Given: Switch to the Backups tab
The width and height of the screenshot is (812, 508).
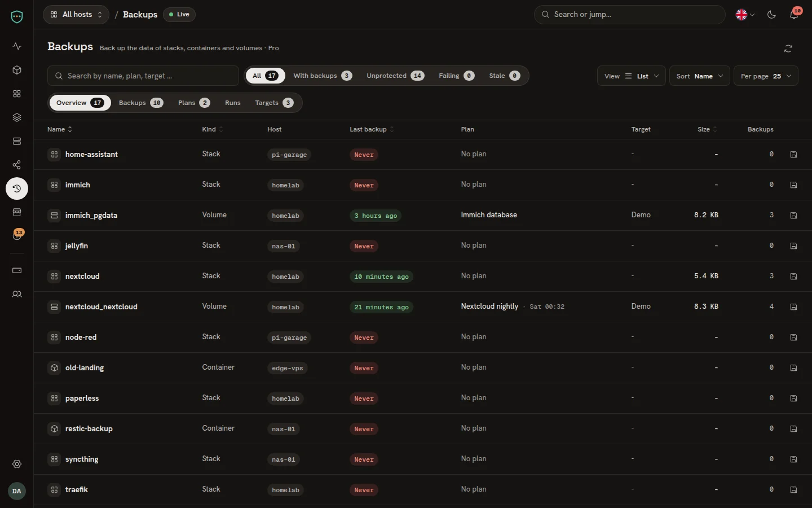Looking at the screenshot, I should point(141,103).
